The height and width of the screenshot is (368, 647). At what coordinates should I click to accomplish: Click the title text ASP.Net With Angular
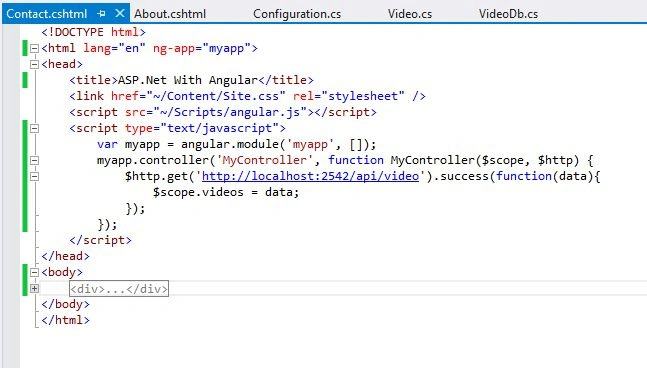click(x=188, y=80)
